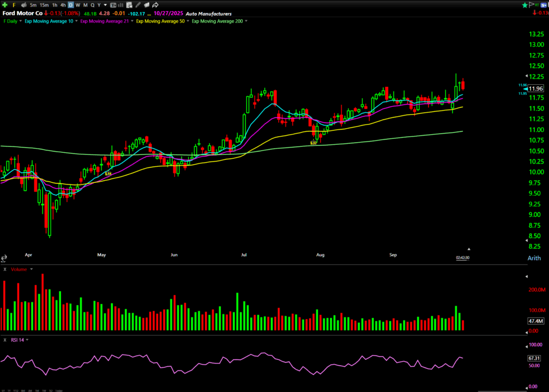Switch to the 15m timeframe
Screen dimensions: 549x392
pos(44,5)
